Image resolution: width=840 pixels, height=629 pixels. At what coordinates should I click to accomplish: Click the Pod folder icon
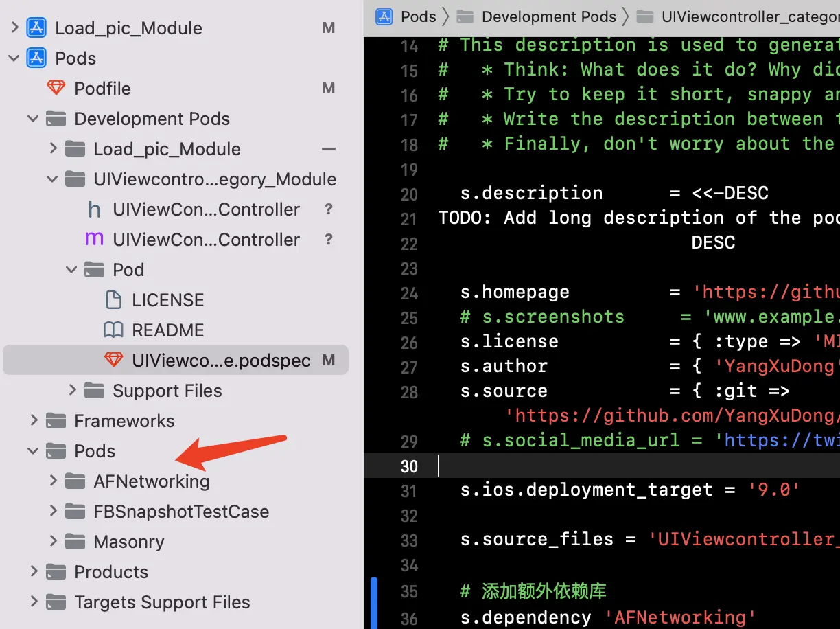pyautogui.click(x=94, y=270)
